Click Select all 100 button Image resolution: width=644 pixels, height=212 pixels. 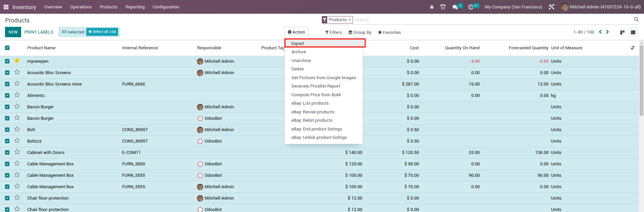pyautogui.click(x=102, y=32)
